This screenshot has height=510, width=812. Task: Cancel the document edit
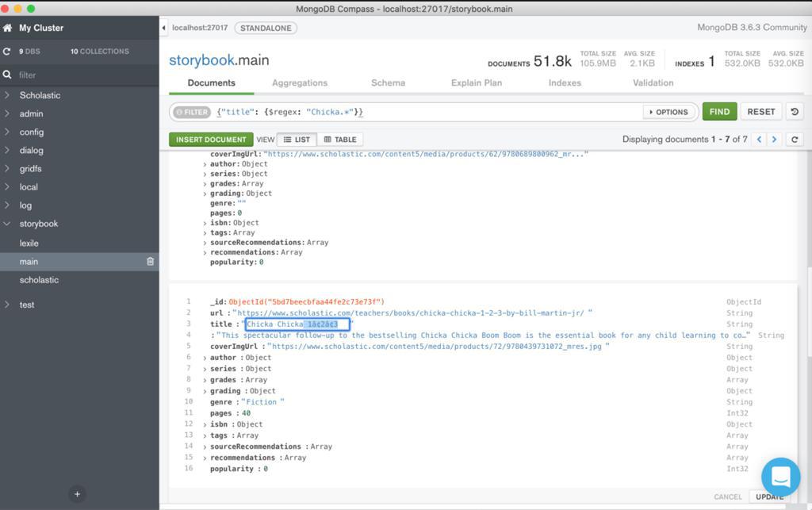pos(728,497)
